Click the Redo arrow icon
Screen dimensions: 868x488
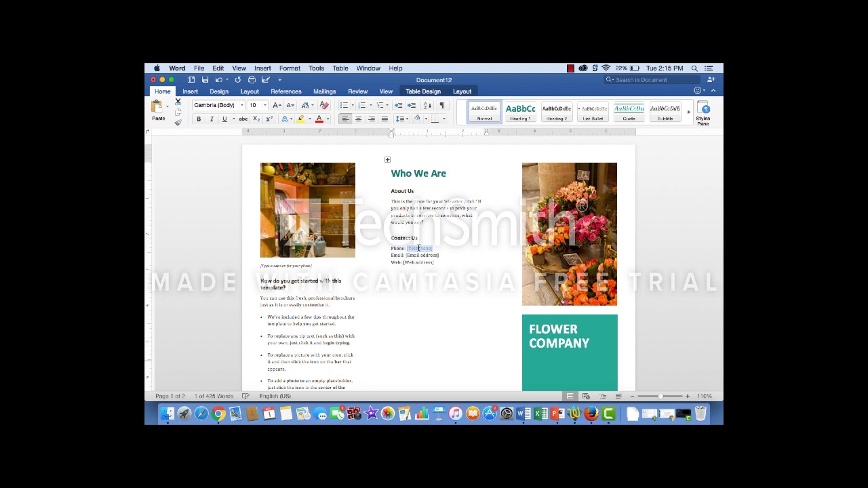coord(237,79)
